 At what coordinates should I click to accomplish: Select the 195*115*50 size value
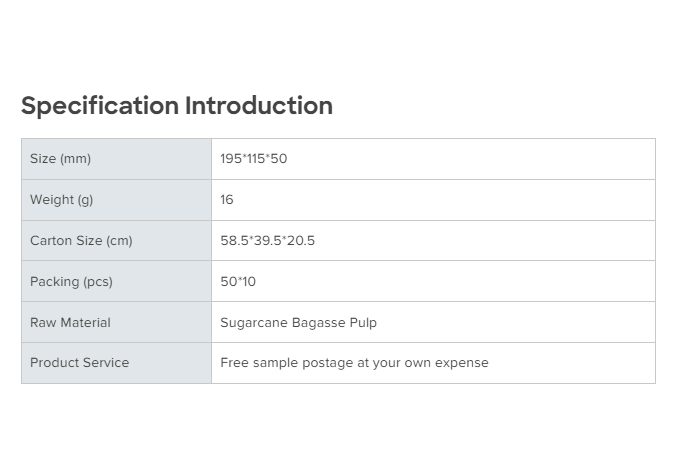254,159
